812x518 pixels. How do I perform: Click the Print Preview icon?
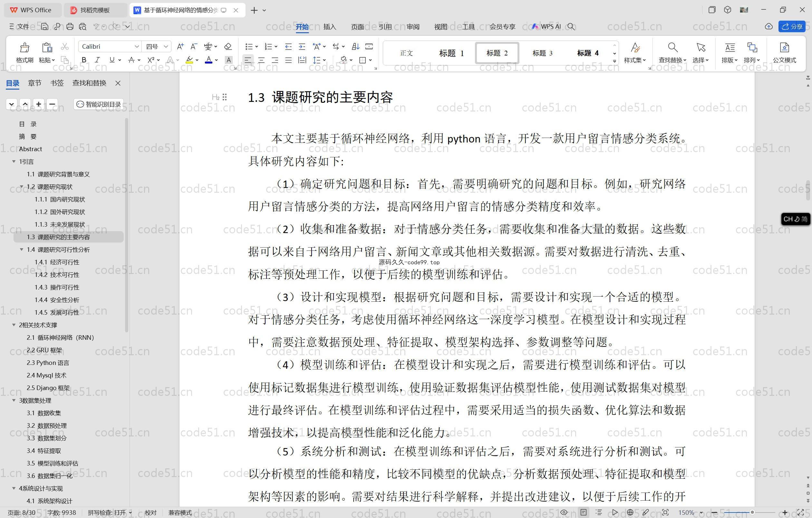click(82, 26)
